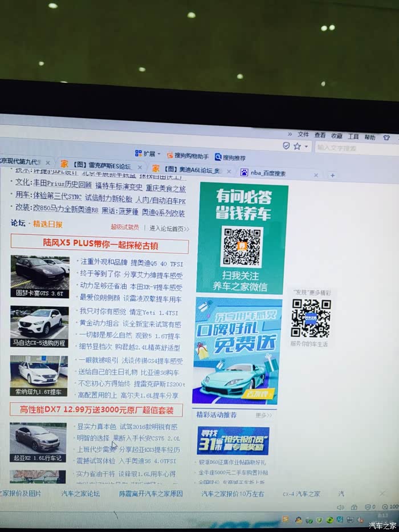Close the nba_百度搜索 tab

316,175
